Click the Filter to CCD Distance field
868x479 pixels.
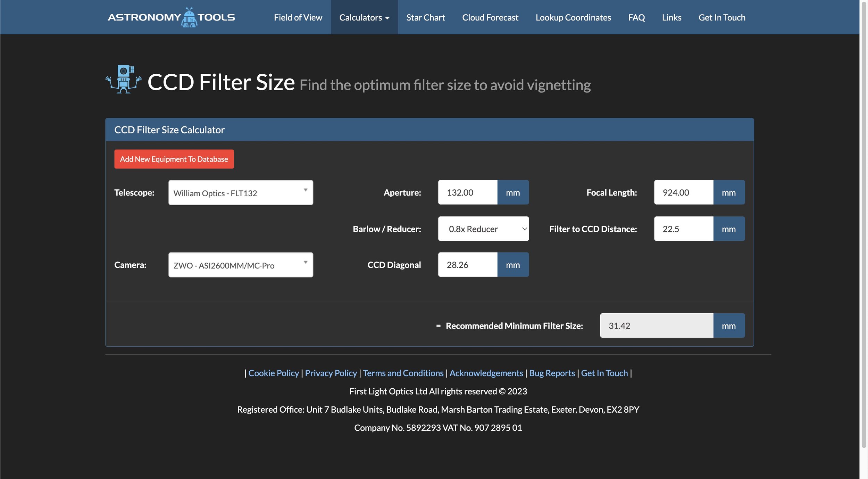tap(684, 229)
